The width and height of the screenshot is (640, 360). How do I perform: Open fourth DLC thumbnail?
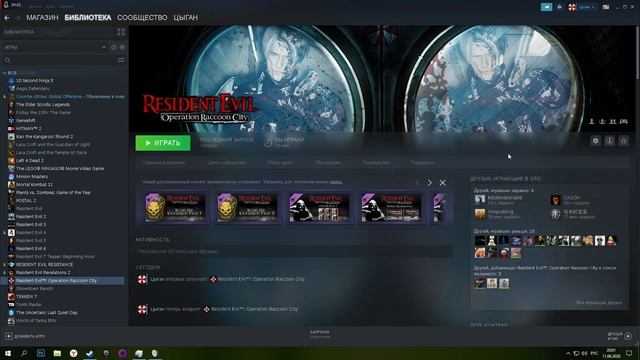click(x=391, y=208)
